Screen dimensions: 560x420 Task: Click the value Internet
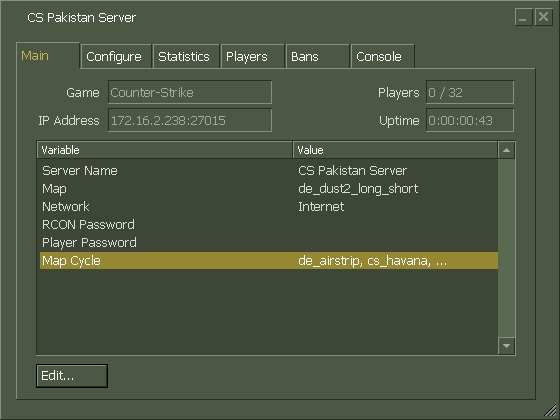click(x=321, y=206)
